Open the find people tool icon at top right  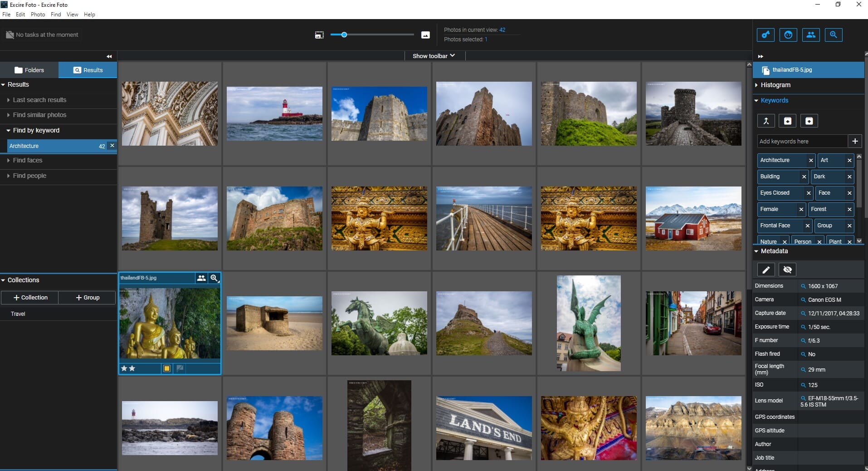coord(811,35)
